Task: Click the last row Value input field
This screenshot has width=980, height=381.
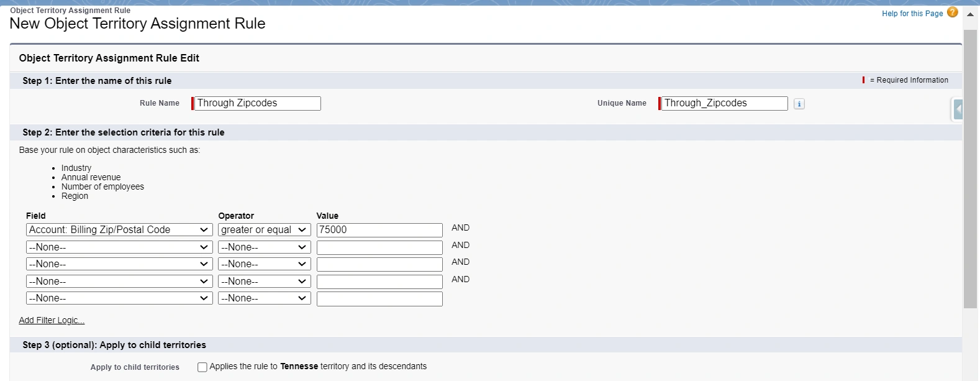Action: [x=379, y=299]
